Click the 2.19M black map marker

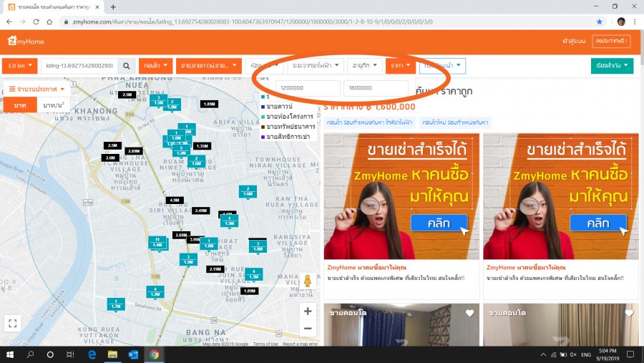(x=215, y=269)
